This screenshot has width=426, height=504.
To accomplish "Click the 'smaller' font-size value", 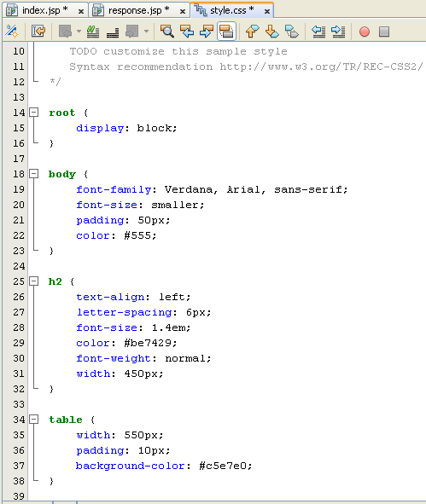I will [175, 205].
